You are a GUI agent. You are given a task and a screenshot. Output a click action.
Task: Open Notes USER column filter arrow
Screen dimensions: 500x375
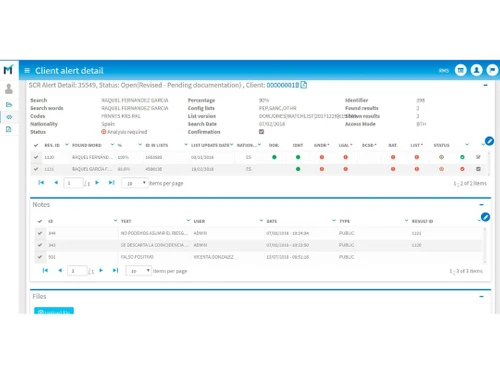(x=261, y=221)
